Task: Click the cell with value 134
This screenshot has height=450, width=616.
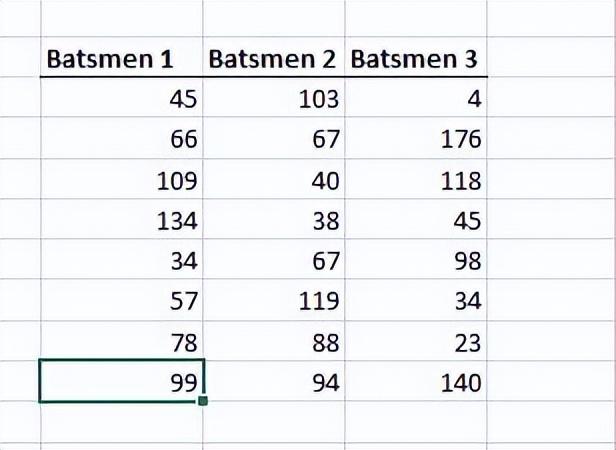Action: [122, 219]
